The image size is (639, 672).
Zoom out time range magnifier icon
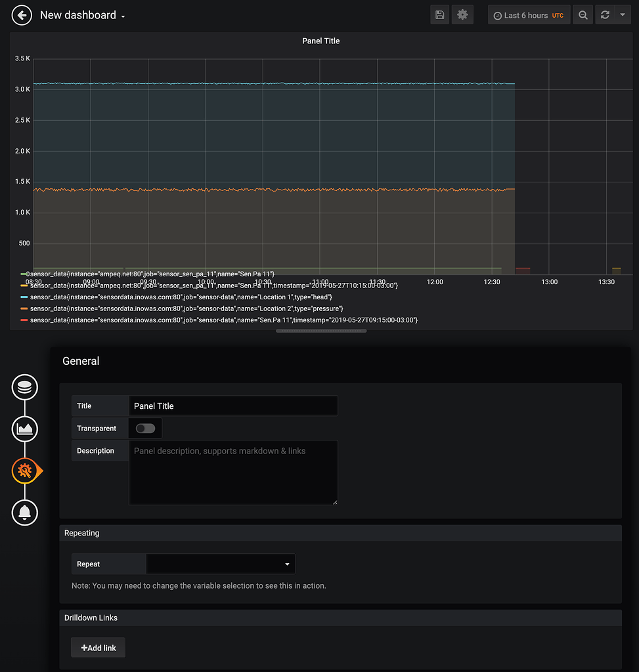tap(583, 15)
